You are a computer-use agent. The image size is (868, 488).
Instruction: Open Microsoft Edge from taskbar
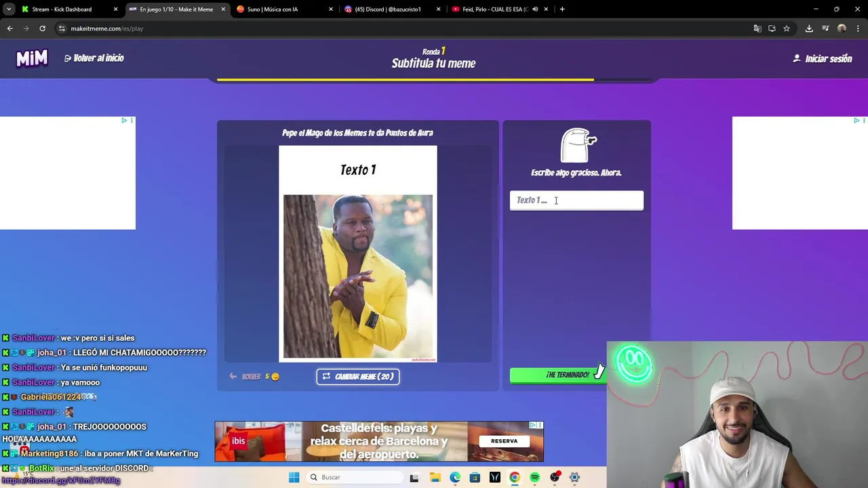(x=455, y=478)
